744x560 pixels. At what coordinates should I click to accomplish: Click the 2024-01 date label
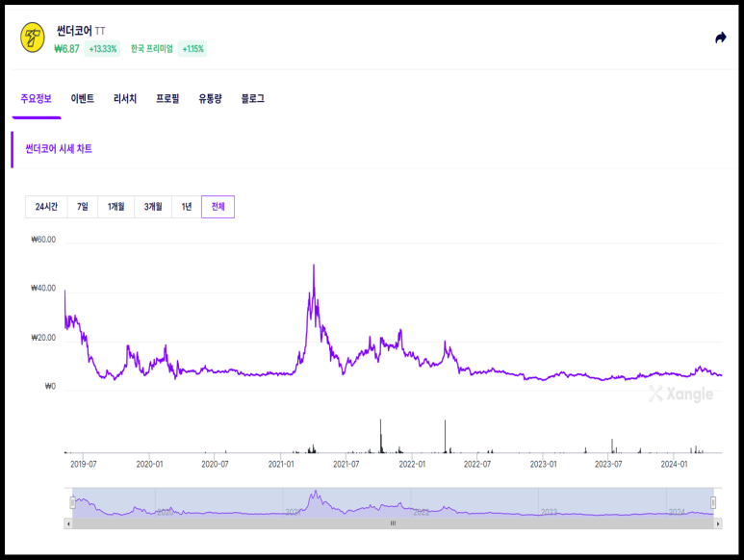pos(675,464)
